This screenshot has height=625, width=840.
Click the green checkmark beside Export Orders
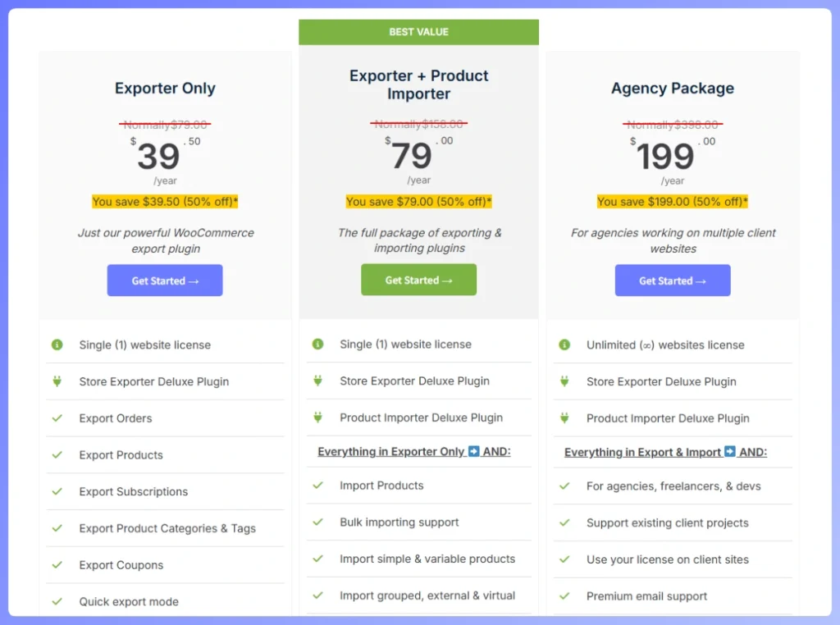pos(56,418)
